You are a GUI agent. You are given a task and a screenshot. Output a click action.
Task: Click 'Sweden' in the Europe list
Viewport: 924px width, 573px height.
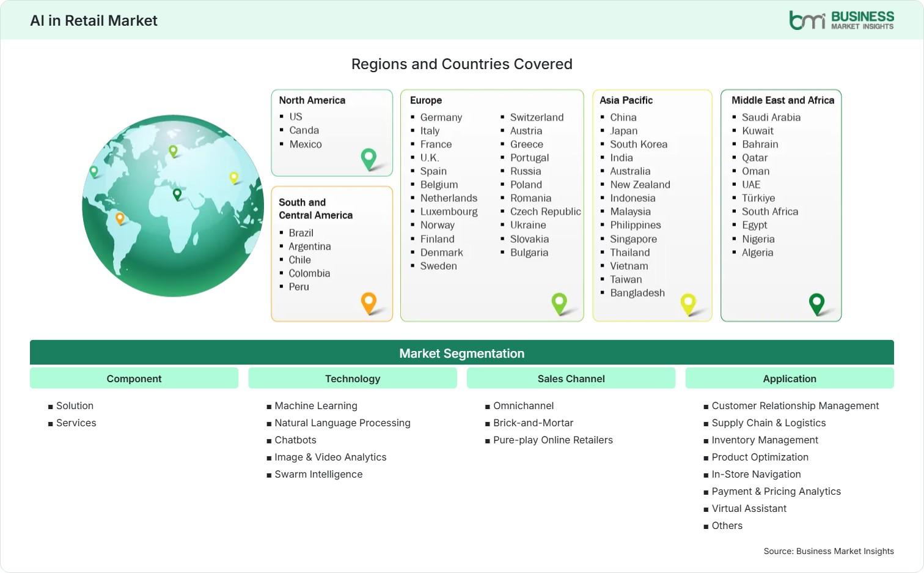[x=439, y=266]
